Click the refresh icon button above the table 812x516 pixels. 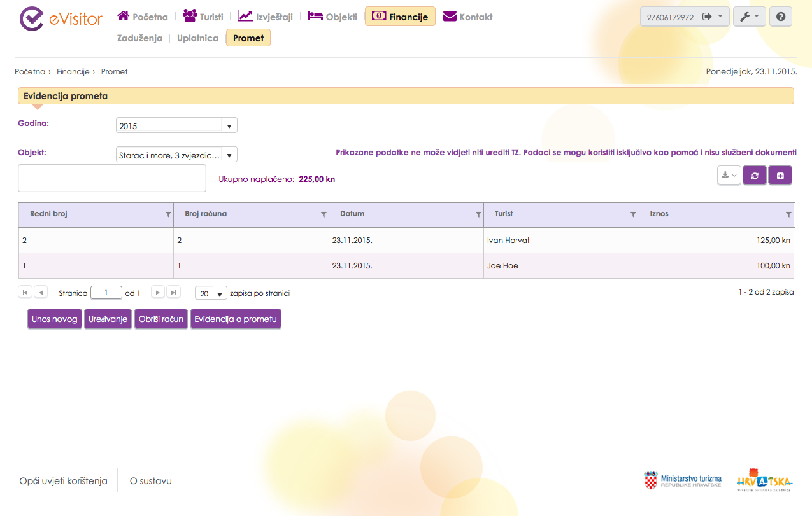coord(755,176)
